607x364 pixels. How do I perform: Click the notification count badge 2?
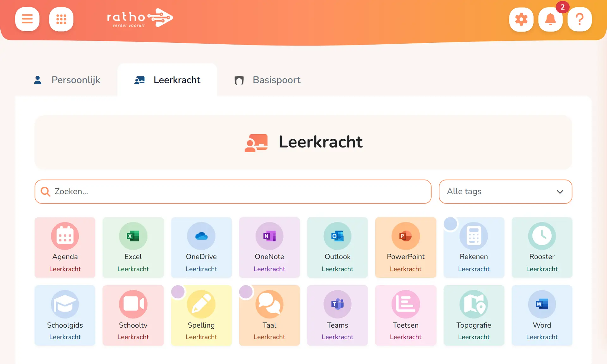[x=562, y=7]
